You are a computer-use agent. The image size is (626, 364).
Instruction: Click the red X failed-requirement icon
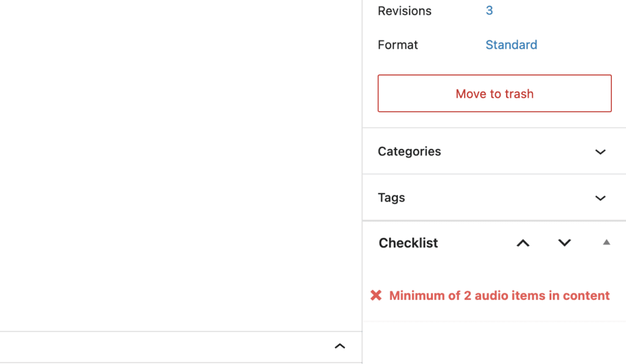tap(376, 296)
